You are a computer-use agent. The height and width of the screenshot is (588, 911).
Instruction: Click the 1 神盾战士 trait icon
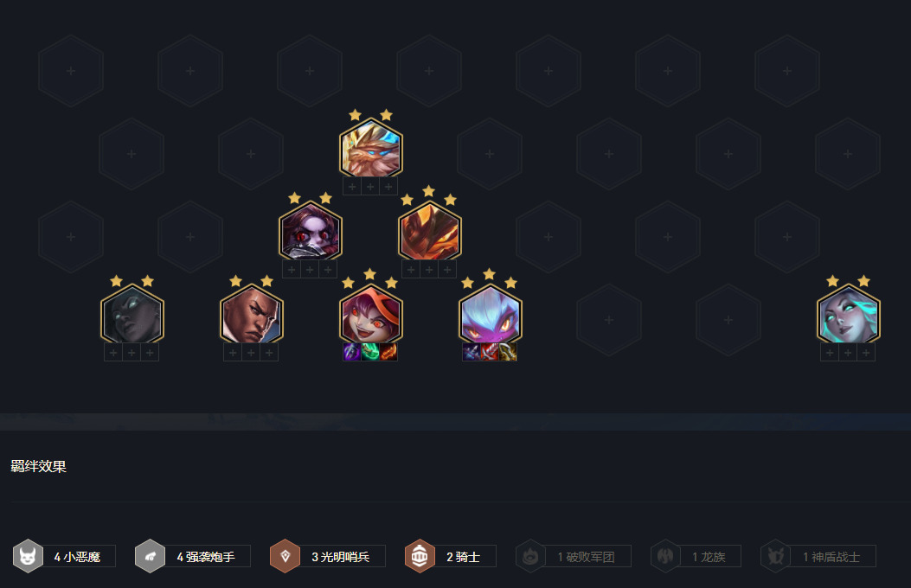[x=776, y=556]
